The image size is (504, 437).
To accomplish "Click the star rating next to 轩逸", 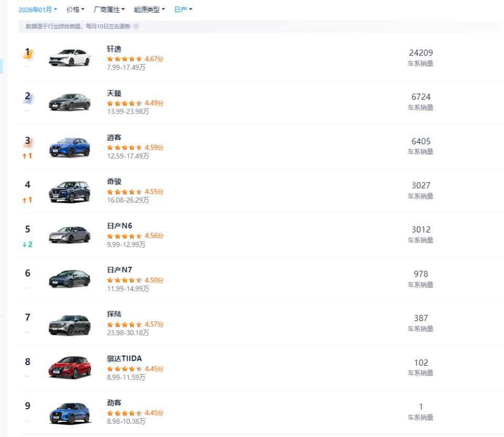I will [124, 59].
